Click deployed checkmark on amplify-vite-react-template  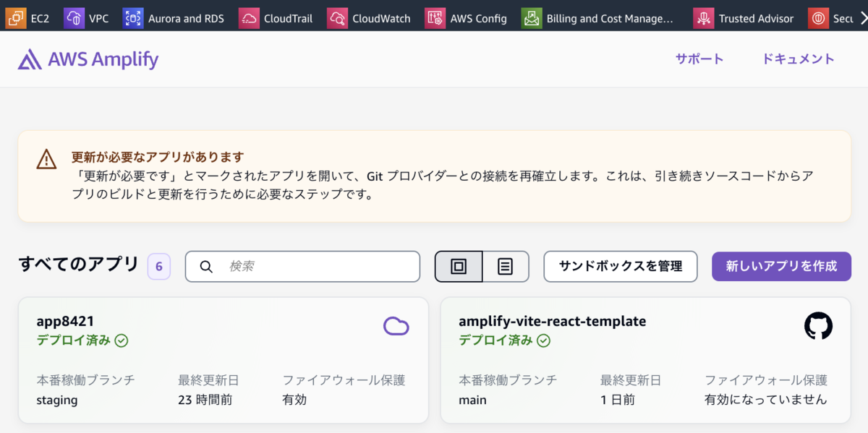[x=543, y=340]
